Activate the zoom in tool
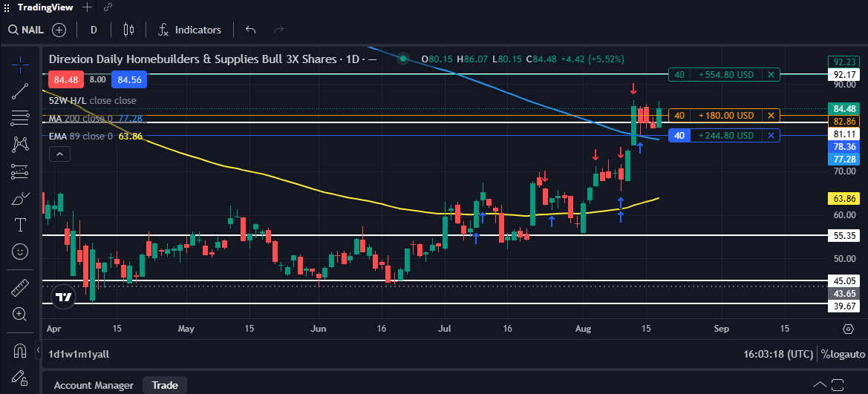 [21, 315]
